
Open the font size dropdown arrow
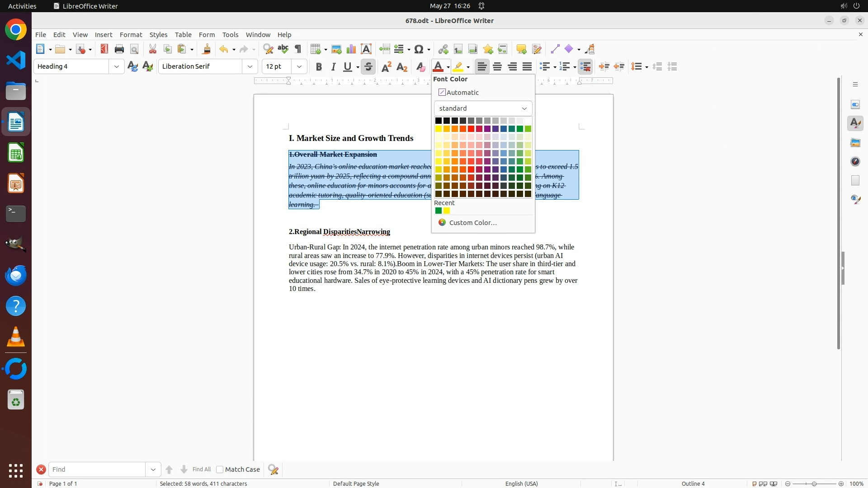pos(299,67)
